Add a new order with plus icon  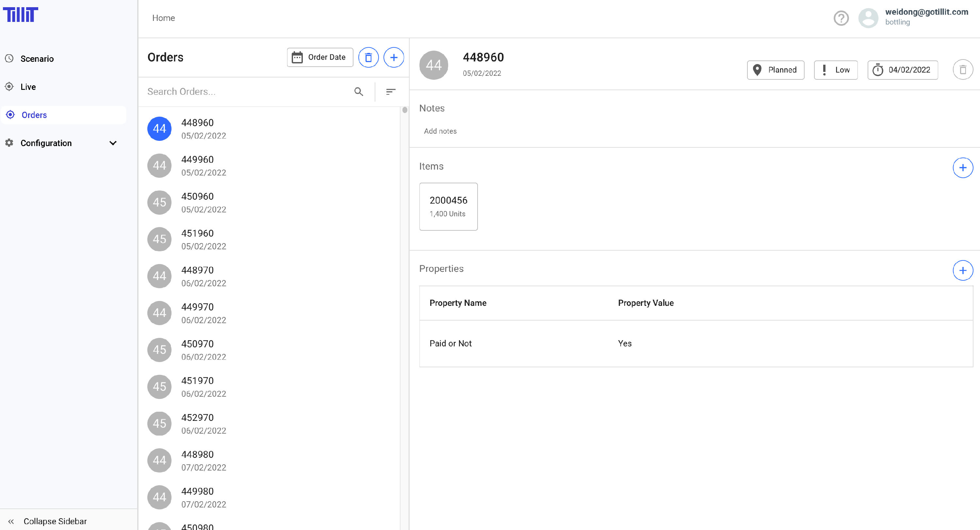(x=393, y=58)
